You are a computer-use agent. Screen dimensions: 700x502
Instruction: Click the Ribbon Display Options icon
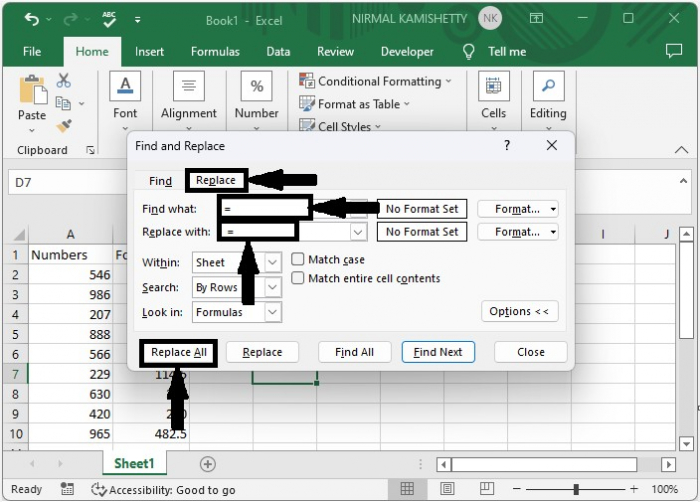(x=536, y=18)
